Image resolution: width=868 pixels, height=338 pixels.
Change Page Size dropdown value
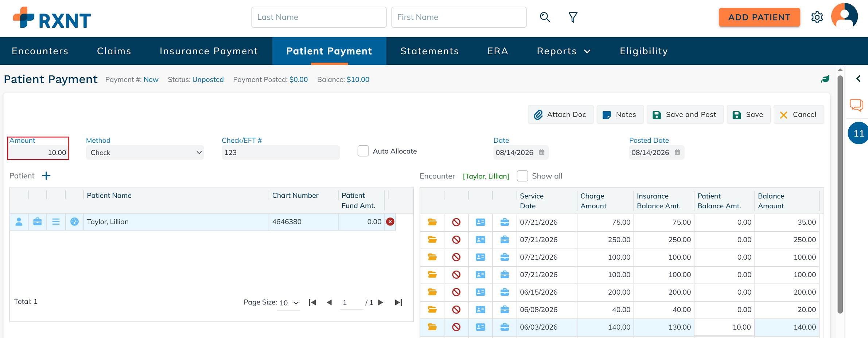click(x=289, y=303)
